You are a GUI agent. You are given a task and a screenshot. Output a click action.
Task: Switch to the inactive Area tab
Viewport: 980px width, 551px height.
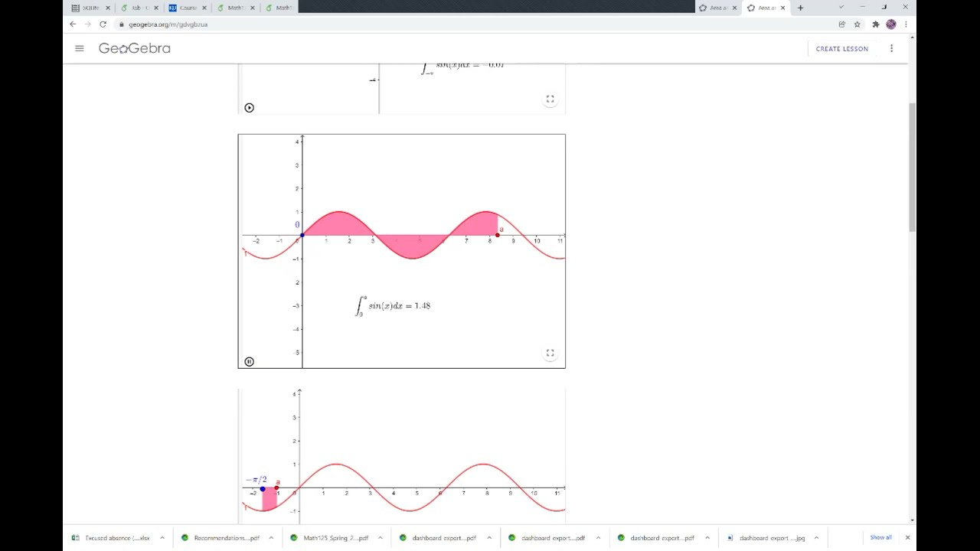717,8
